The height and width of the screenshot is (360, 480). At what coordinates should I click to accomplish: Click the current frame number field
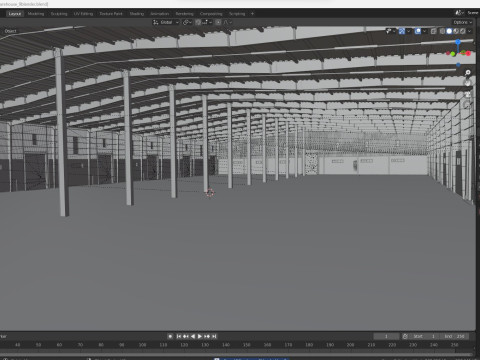point(386,336)
